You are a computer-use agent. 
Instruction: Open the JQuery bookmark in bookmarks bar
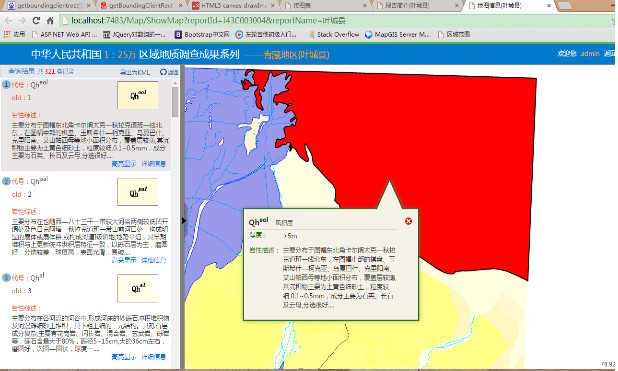point(135,35)
